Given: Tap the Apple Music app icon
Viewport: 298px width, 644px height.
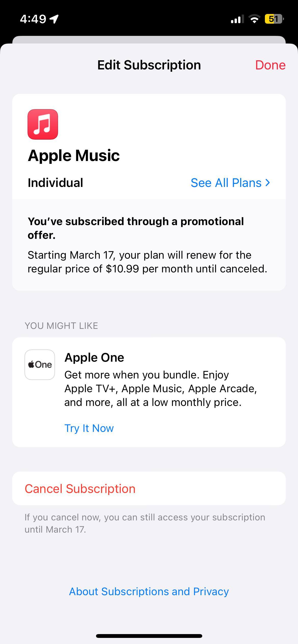Looking at the screenshot, I should tap(43, 124).
